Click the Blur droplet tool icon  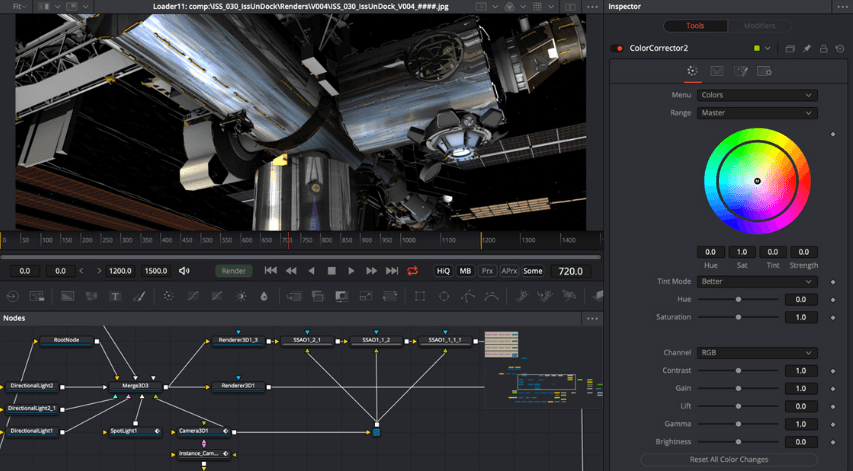coord(264,297)
